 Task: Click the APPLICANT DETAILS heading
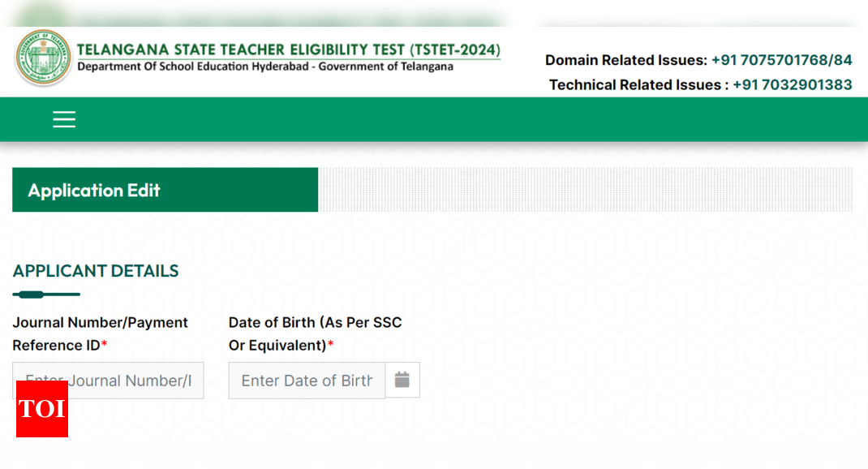coord(95,271)
